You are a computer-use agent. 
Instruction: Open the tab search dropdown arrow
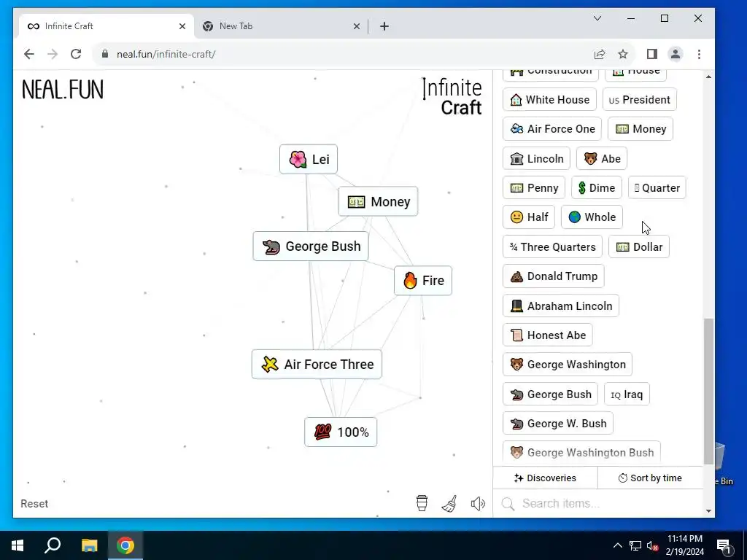pos(597,18)
